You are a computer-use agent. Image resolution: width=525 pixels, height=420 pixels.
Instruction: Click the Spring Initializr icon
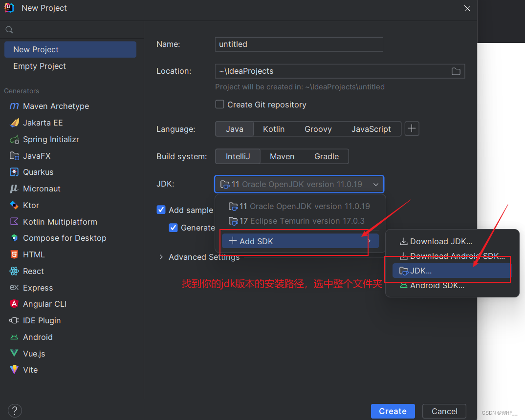pyautogui.click(x=14, y=140)
